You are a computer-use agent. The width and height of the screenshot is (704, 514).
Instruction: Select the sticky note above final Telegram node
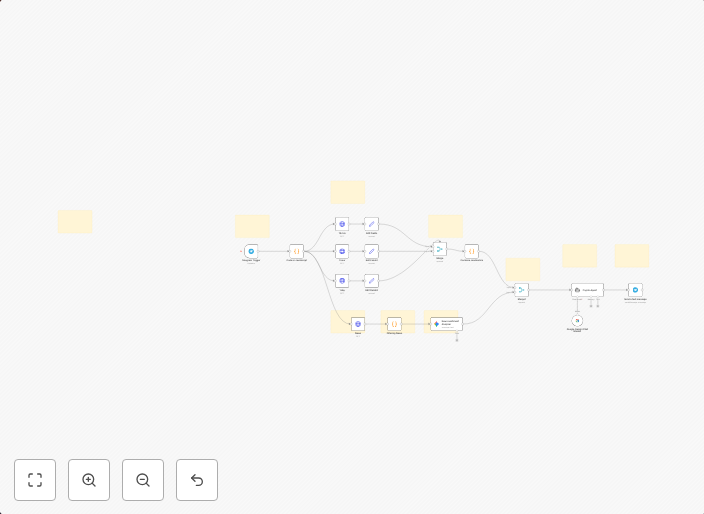click(632, 256)
